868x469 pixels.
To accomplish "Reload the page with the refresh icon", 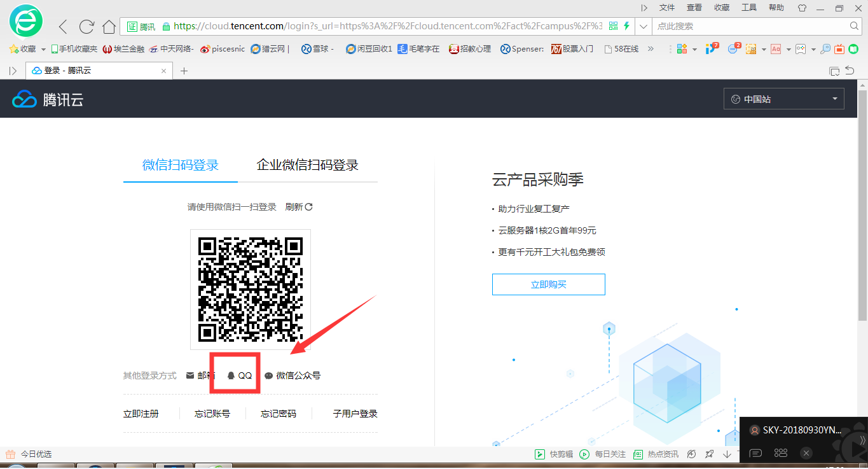I will 86,26.
